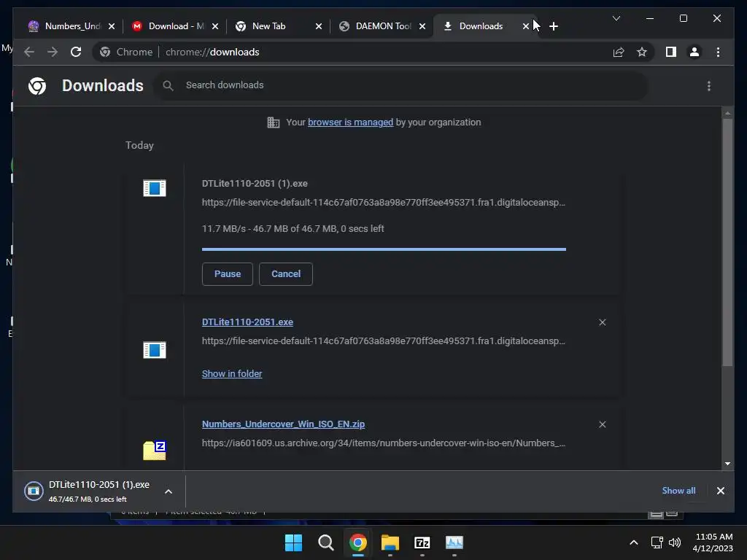This screenshot has height=560, width=747.
Task: Toggle the side panel
Action: tap(671, 52)
